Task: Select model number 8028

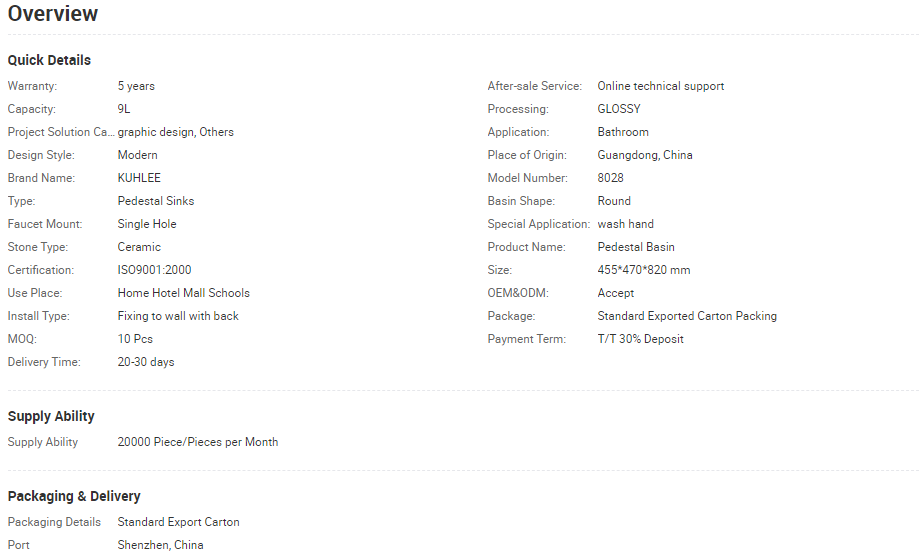Action: tap(611, 178)
